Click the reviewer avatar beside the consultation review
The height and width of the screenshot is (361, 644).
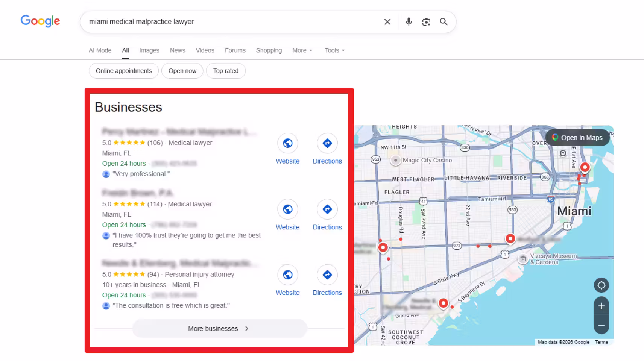[106, 306]
